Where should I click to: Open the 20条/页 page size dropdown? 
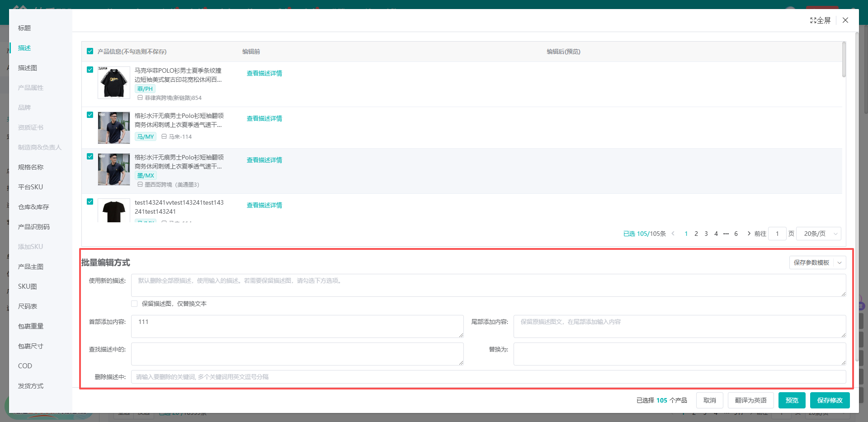point(818,234)
